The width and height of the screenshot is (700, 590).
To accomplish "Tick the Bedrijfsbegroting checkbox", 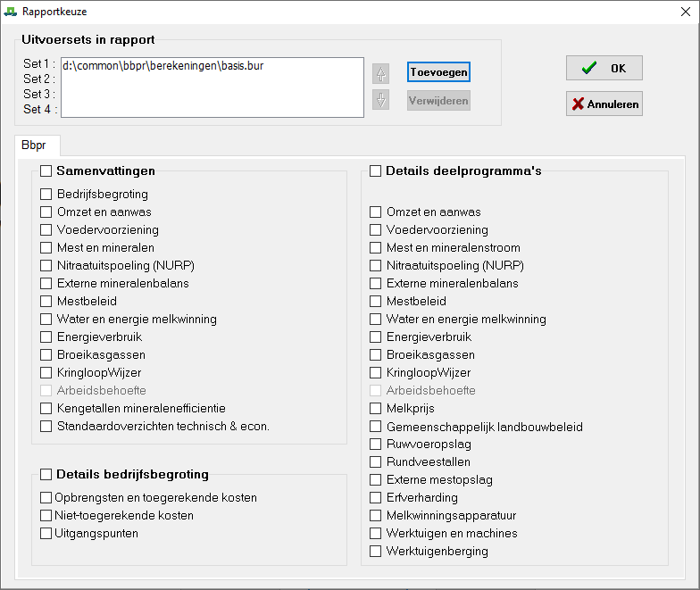I will pyautogui.click(x=46, y=194).
